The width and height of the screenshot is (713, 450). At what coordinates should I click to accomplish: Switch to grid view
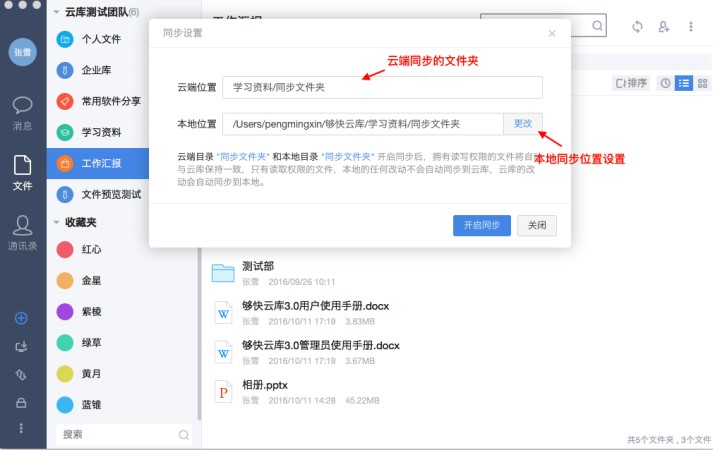coord(703,83)
